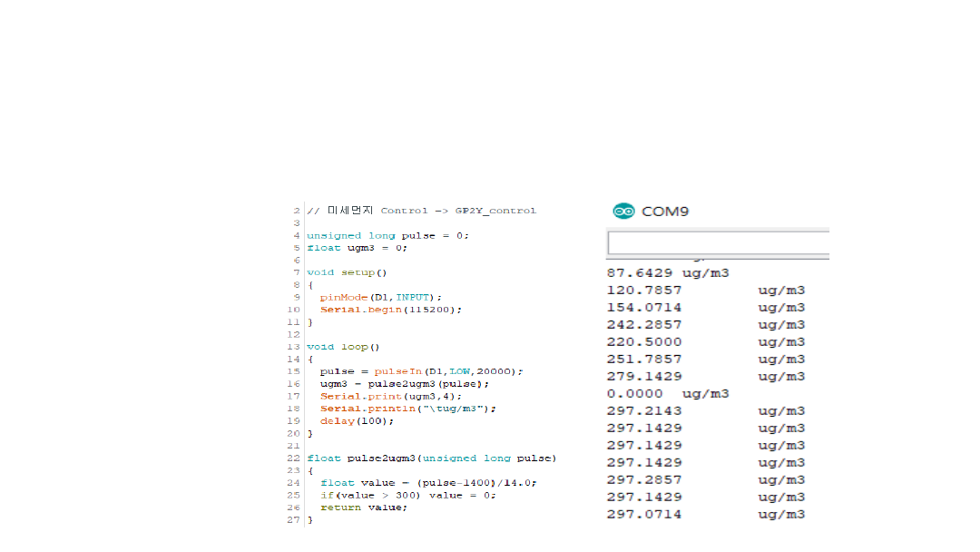Click the 'void setup()' function declaration
The height and width of the screenshot is (552, 980).
347,272
